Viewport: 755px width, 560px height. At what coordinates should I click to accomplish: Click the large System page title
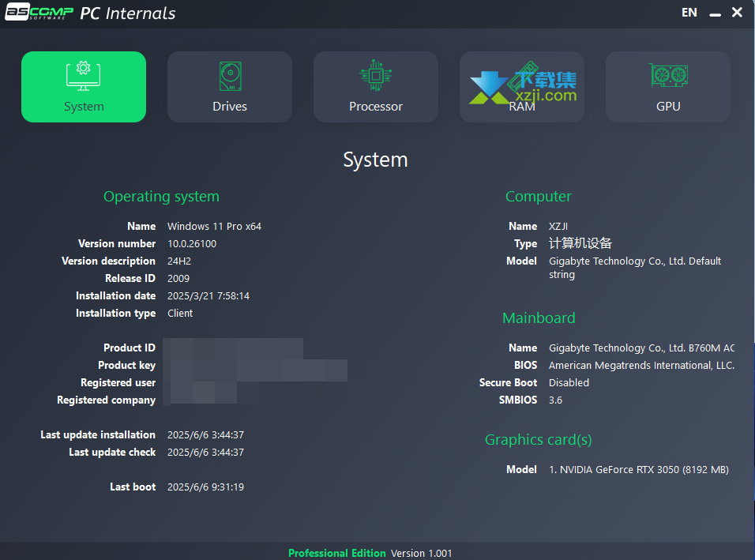click(x=376, y=160)
